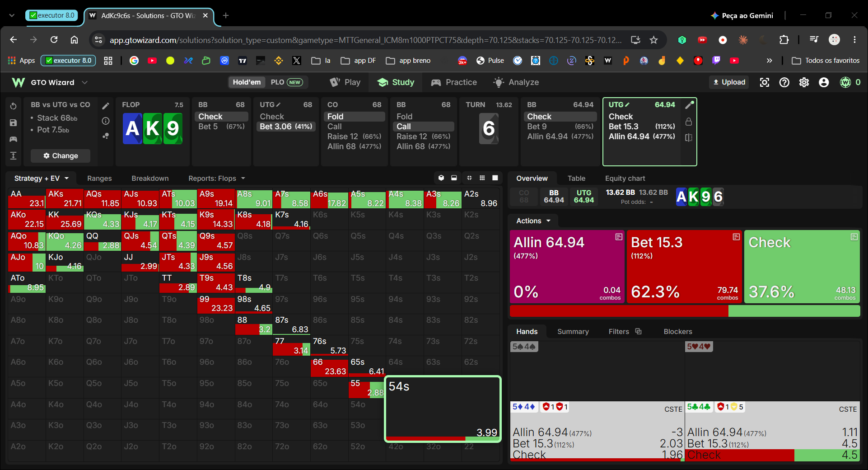Viewport: 868px width, 470px height.
Task: Click the green Check action swatch
Action: 802,267
